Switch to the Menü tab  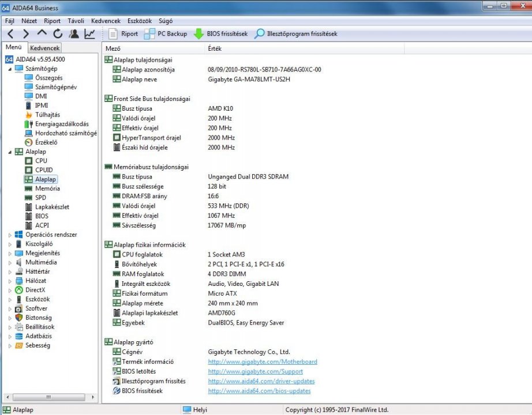click(x=14, y=47)
